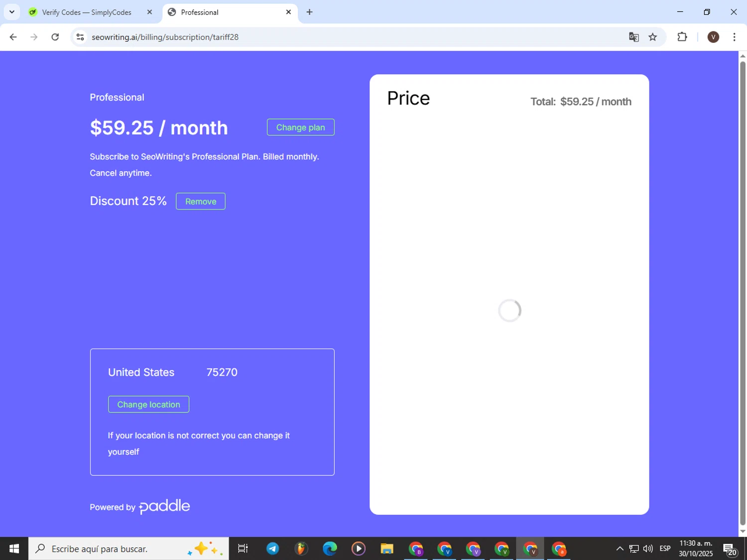The width and height of the screenshot is (747, 560).
Task: Click the Discount 25% label
Action: (128, 201)
